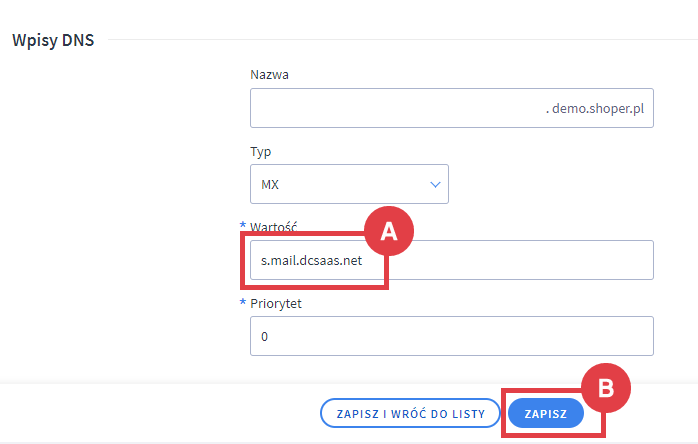
Task: Click the .demo.shoper.pl domain suffix
Action: [599, 108]
